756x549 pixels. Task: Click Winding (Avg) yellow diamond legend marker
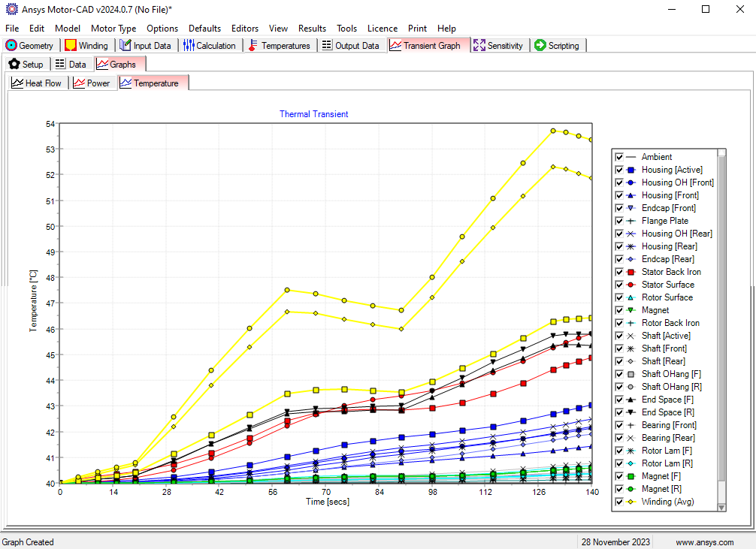coord(631,502)
